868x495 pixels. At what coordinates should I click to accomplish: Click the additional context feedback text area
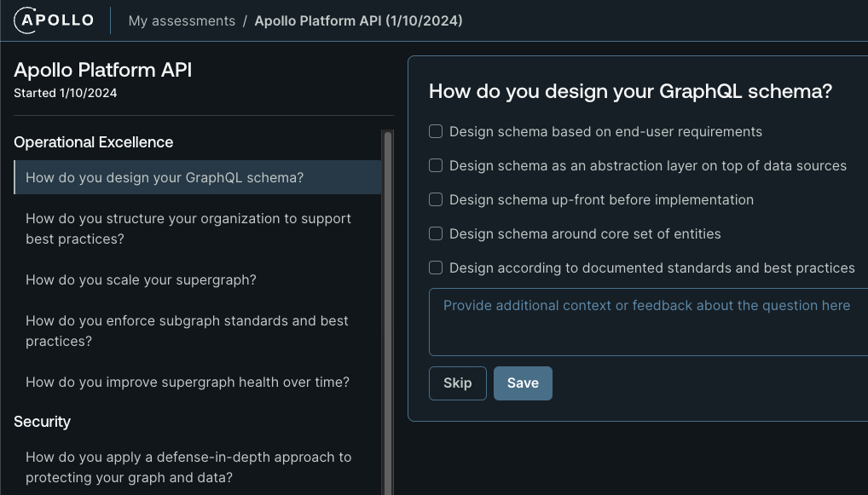point(648,322)
